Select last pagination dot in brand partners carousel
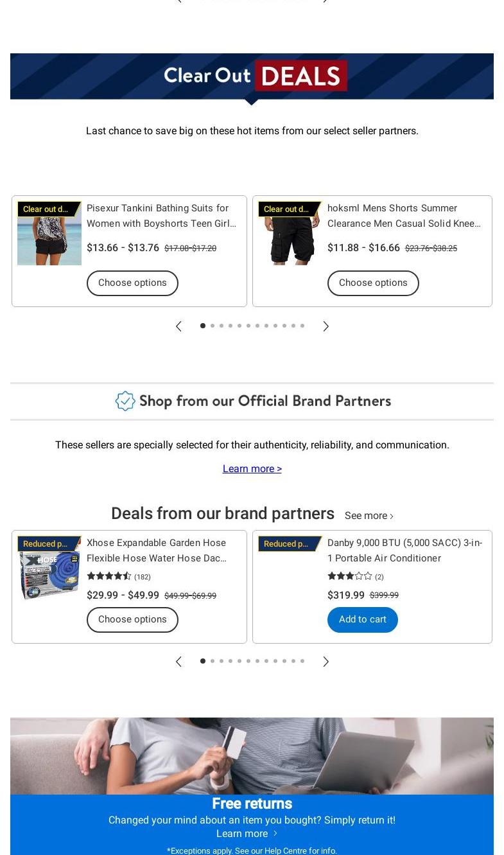504x855 pixels. click(x=302, y=661)
